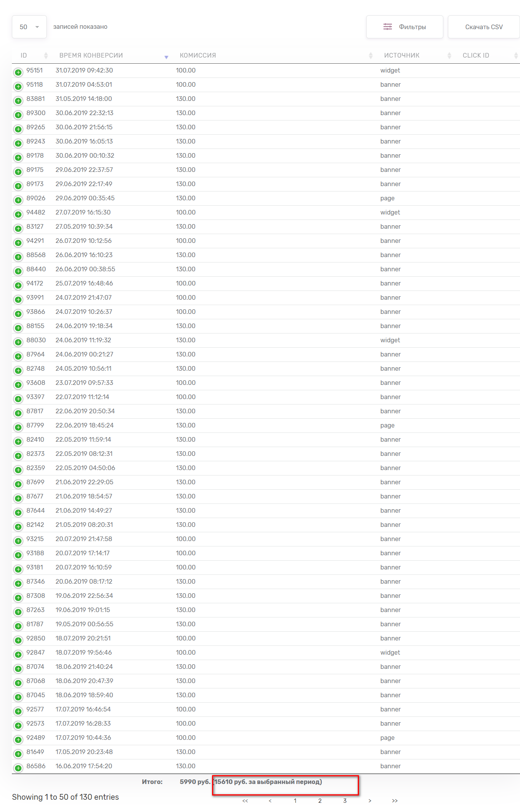Screen dimensions: 520x812
Task: Open the 50 records per page dropdown
Action: click(29, 27)
